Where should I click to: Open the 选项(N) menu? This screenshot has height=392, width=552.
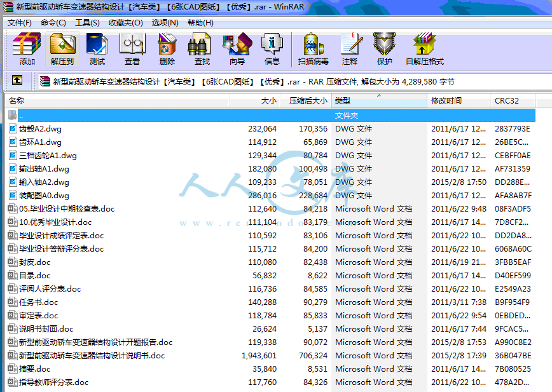pyautogui.click(x=165, y=23)
